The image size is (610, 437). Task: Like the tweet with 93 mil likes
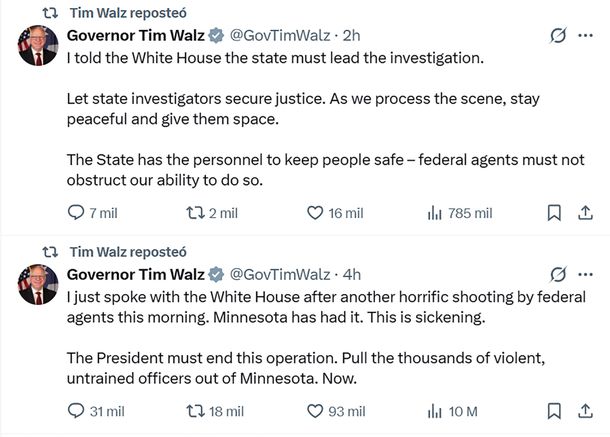click(x=315, y=411)
